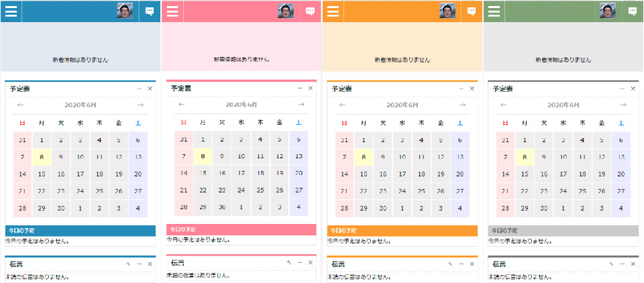
Task: Open 伝言 settings wrench in green panel
Action: [611, 264]
